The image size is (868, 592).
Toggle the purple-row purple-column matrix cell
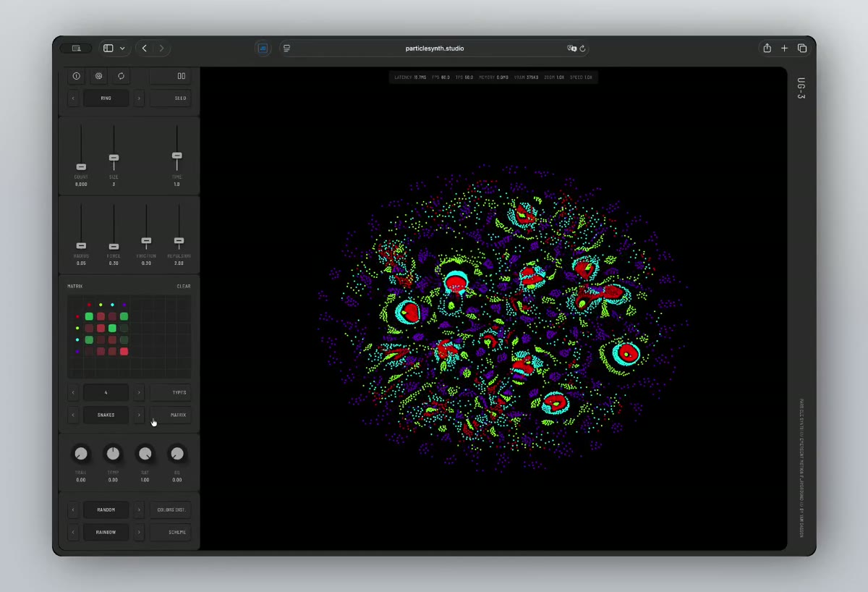(x=124, y=351)
